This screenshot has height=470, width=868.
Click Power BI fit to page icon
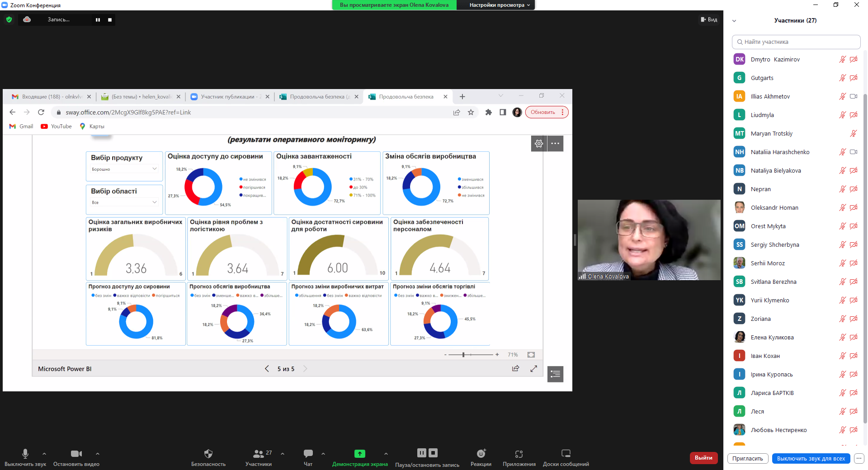pyautogui.click(x=531, y=355)
